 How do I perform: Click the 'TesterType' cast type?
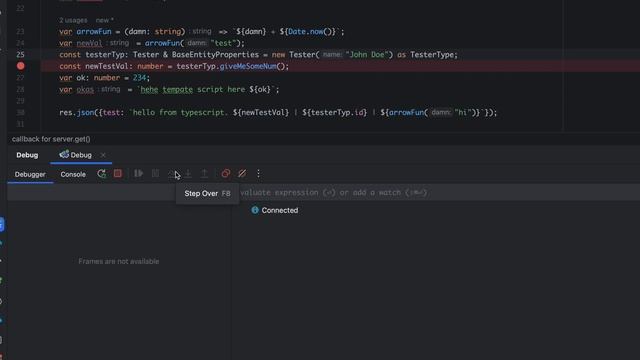[x=432, y=54]
